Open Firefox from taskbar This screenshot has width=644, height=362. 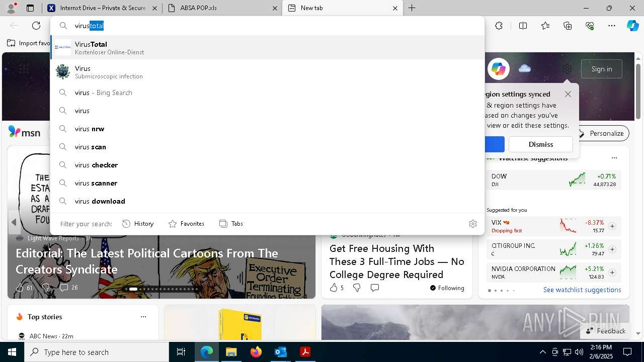(x=256, y=352)
